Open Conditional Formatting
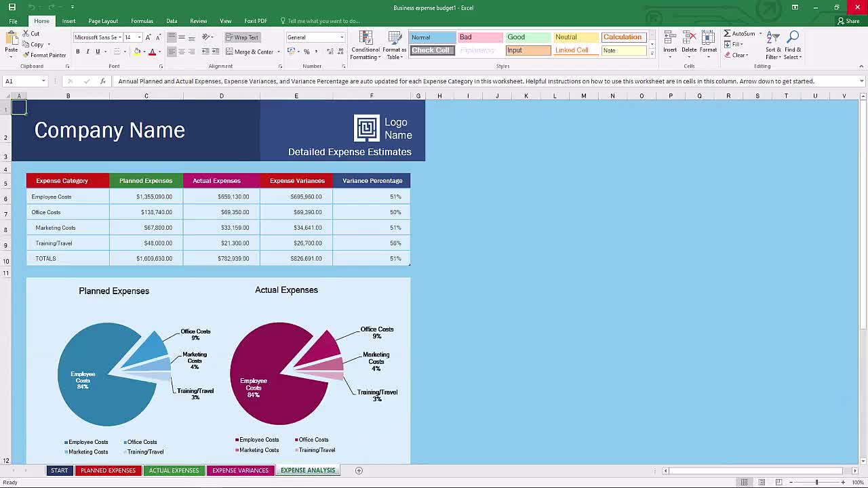The height and width of the screenshot is (488, 868). click(365, 44)
